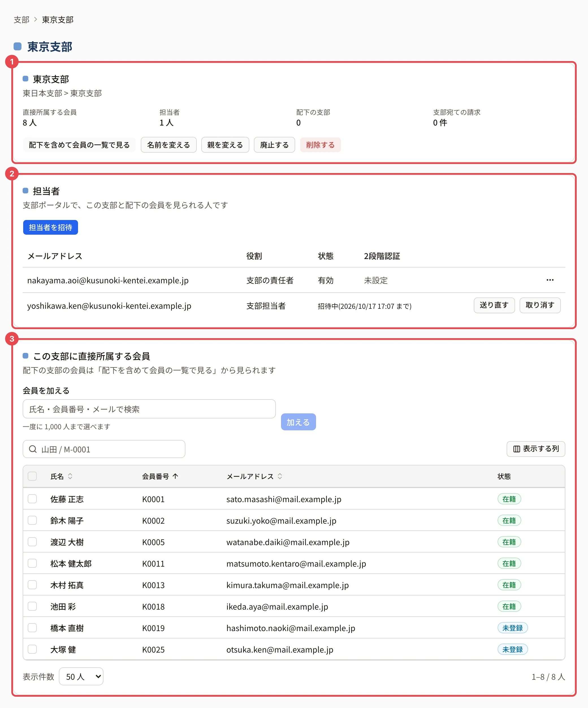Viewport: 588px width, 708px height.
Task: Open the 表示件数 50 人 dropdown
Action: click(81, 676)
